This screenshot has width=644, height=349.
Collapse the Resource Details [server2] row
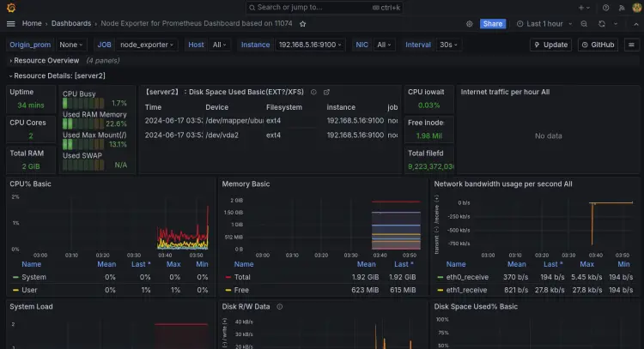pos(57,75)
